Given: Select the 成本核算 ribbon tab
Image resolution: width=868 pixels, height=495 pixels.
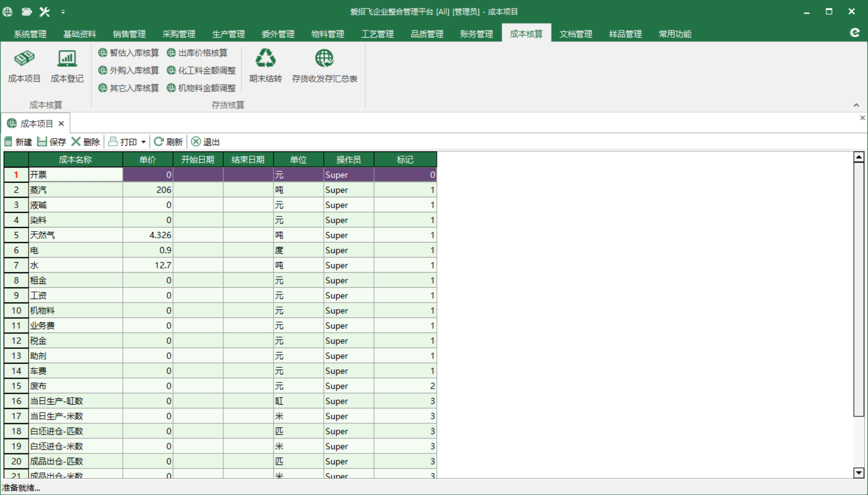Looking at the screenshot, I should [x=526, y=34].
